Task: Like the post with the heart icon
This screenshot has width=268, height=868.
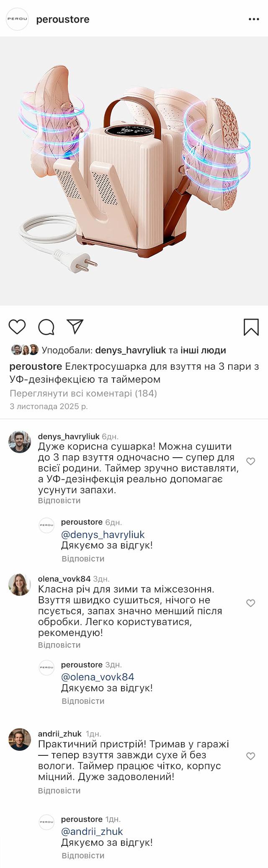Action: coord(17,327)
